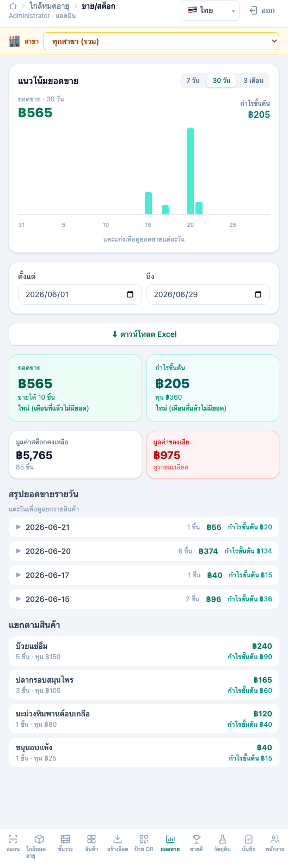Switch trend chart to 30 วัน

(x=221, y=81)
